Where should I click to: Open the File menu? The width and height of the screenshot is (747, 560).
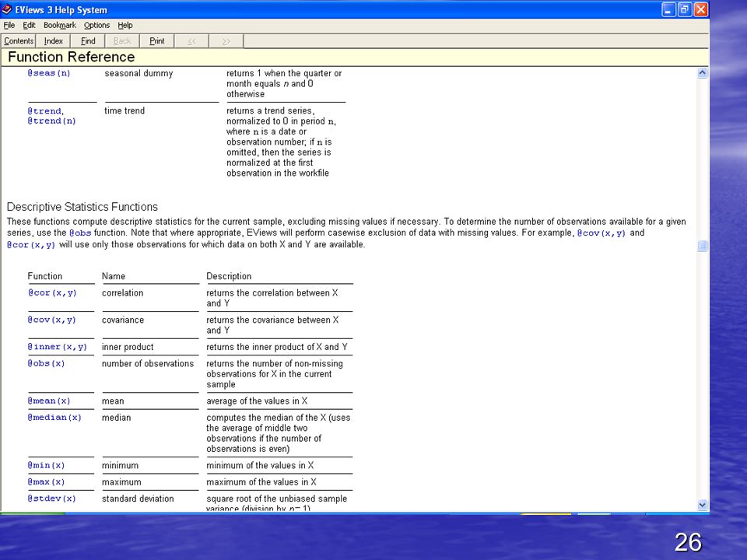click(9, 25)
